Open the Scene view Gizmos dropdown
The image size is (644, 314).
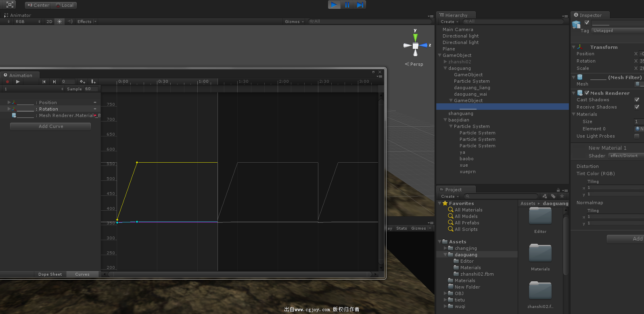point(294,22)
